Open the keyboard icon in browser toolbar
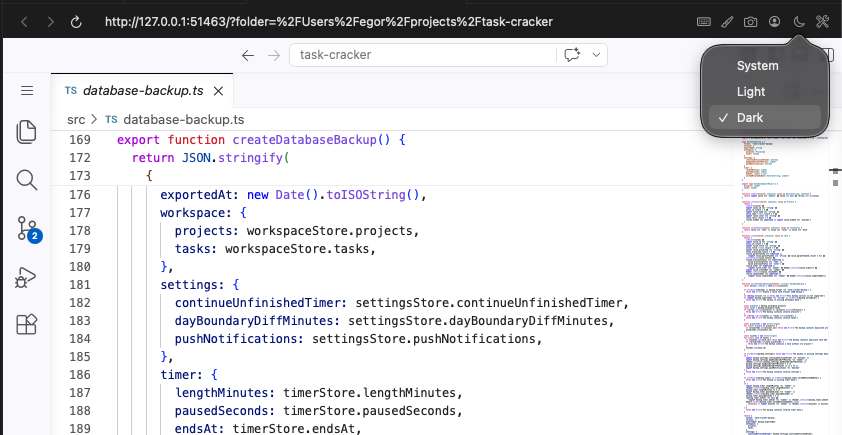Screen dimensions: 842x435 point(704,21)
